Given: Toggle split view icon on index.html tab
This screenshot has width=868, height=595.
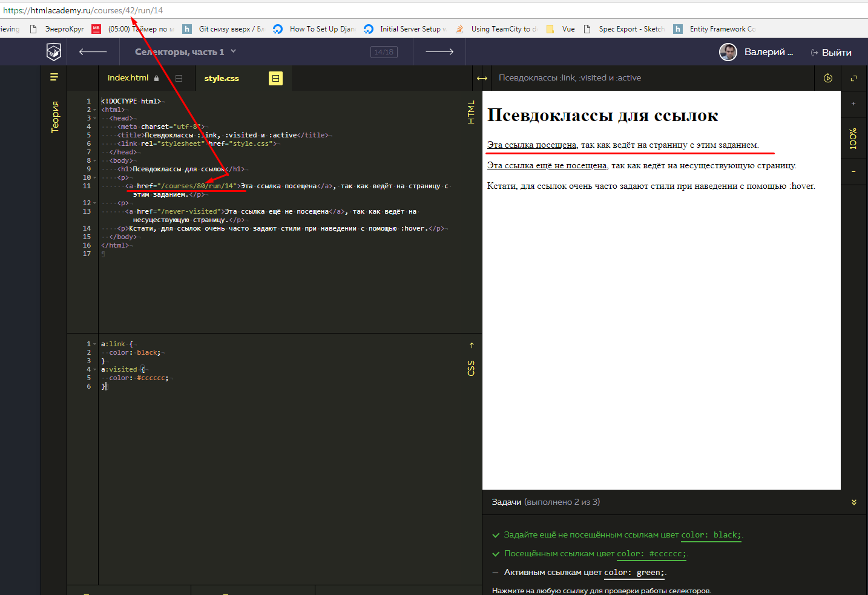Looking at the screenshot, I should point(179,78).
